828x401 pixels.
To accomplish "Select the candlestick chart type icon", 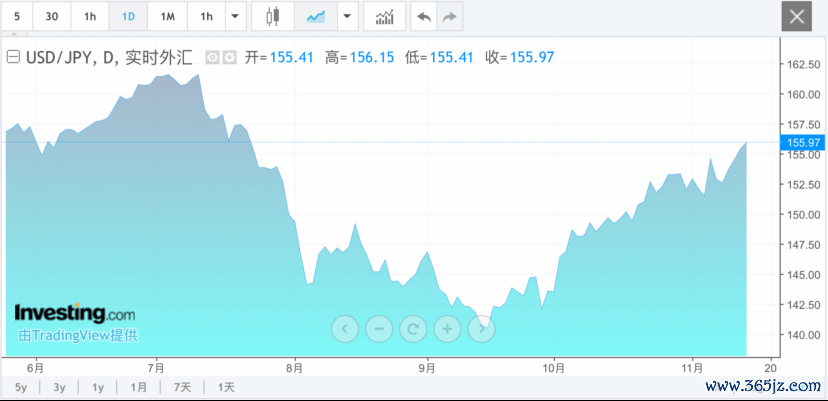I will [x=272, y=16].
